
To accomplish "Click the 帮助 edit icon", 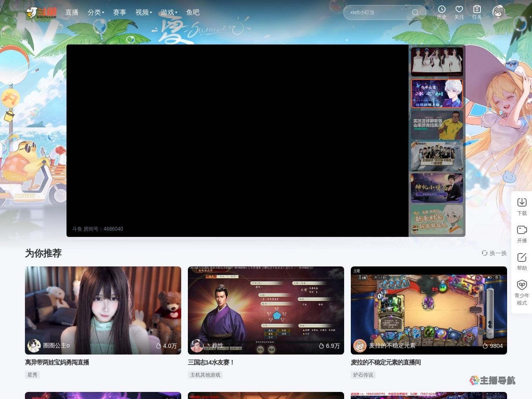I will click(x=522, y=257).
